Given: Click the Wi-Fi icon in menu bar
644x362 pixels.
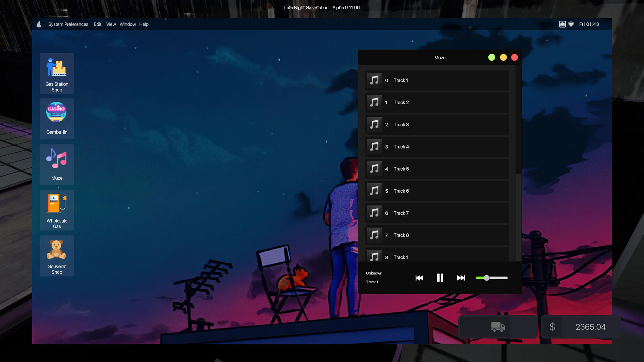Looking at the screenshot, I should coord(571,24).
